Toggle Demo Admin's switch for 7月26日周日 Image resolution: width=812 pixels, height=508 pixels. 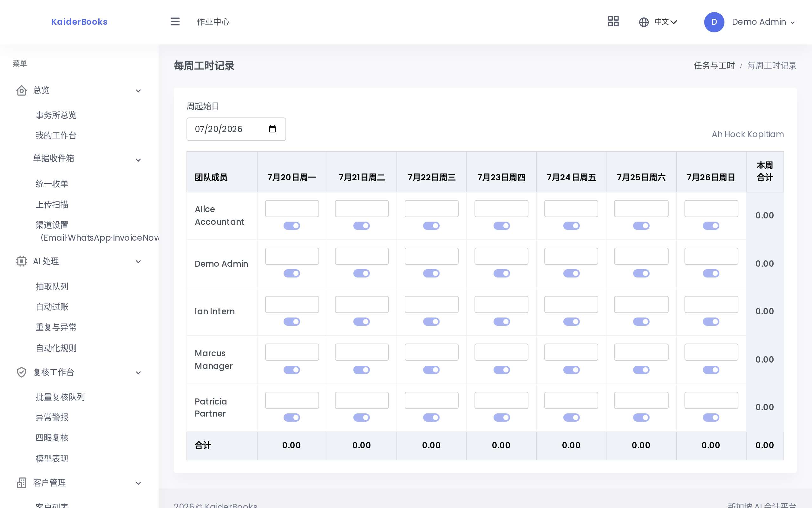[x=711, y=273]
